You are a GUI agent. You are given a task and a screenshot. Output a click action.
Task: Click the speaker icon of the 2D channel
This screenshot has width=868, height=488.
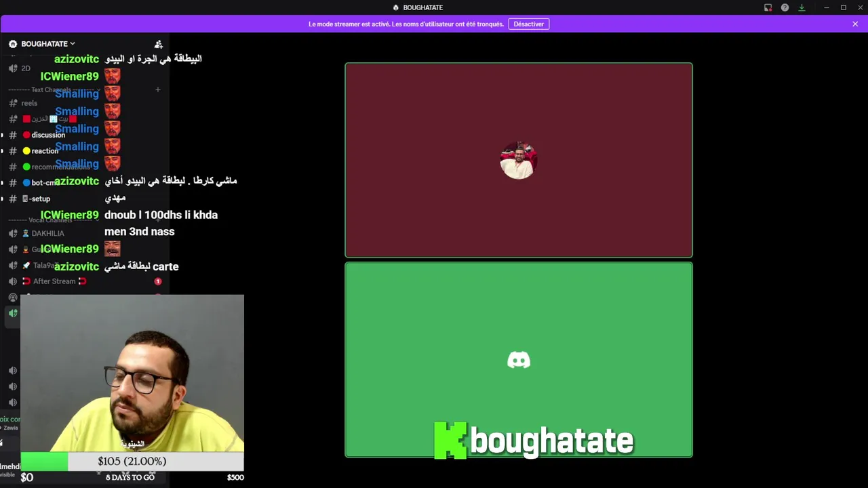(x=13, y=68)
